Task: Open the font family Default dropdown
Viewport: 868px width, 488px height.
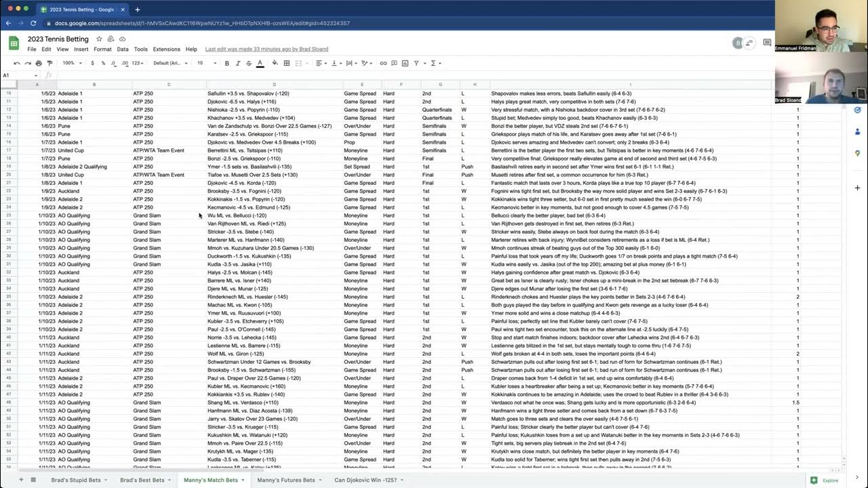Action: point(170,63)
